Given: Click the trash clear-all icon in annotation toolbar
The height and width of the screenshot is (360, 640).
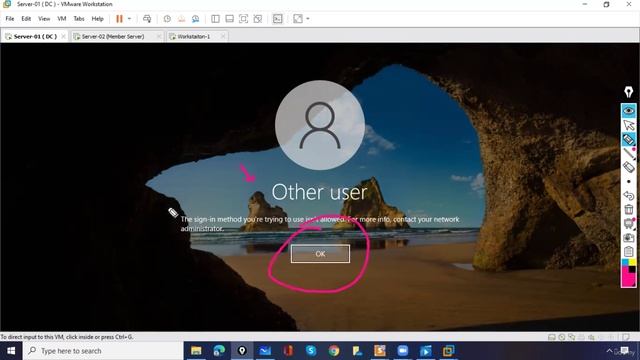Looking at the screenshot, I should coord(629,209).
